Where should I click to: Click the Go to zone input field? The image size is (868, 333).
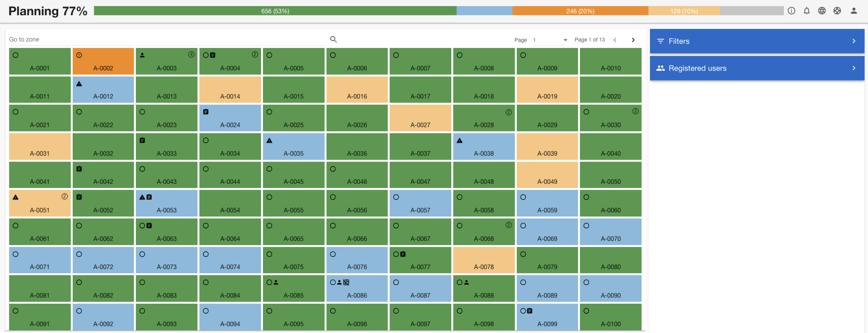point(167,39)
